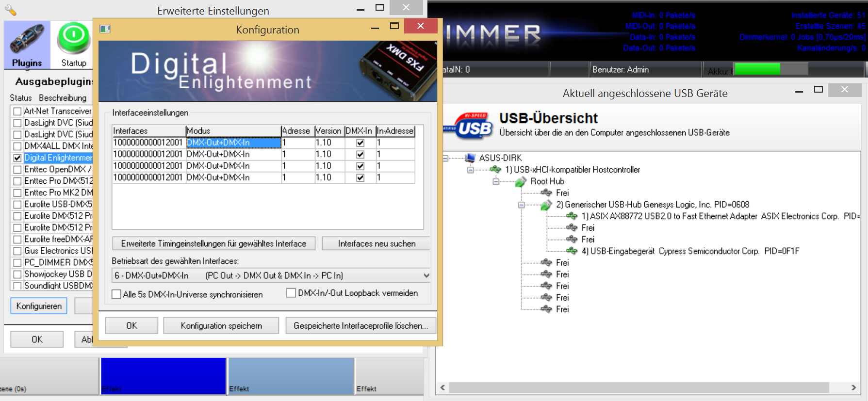Click the Modus column header
Screen dimensions: 868x401
pos(233,131)
